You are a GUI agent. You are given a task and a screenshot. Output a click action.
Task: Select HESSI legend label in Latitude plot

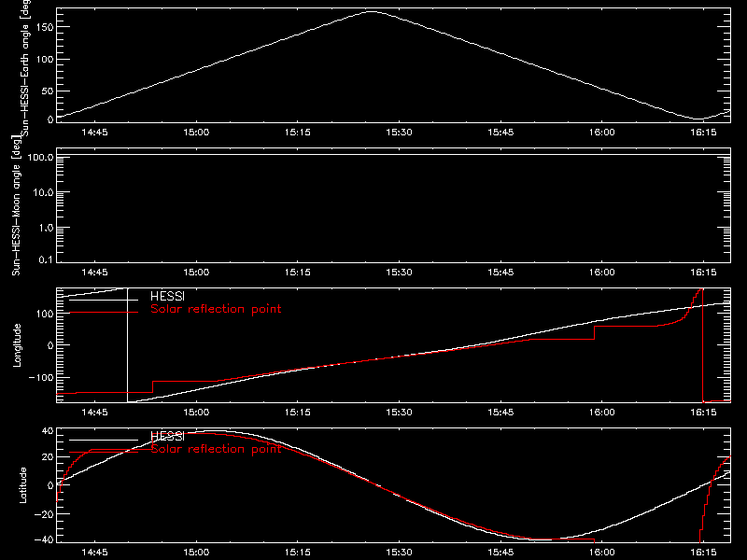[167, 436]
